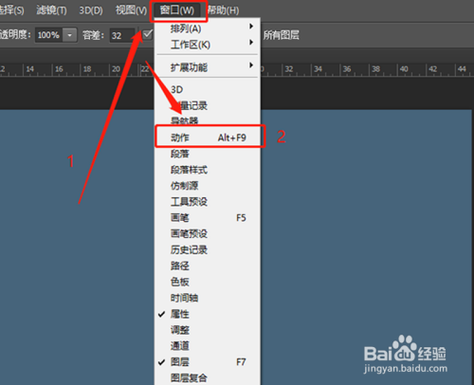
Task: Select 图层复合 menu entry
Action: tap(207, 378)
